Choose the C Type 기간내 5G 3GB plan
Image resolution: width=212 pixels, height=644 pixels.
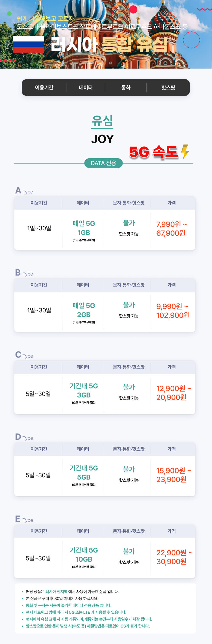84,391
